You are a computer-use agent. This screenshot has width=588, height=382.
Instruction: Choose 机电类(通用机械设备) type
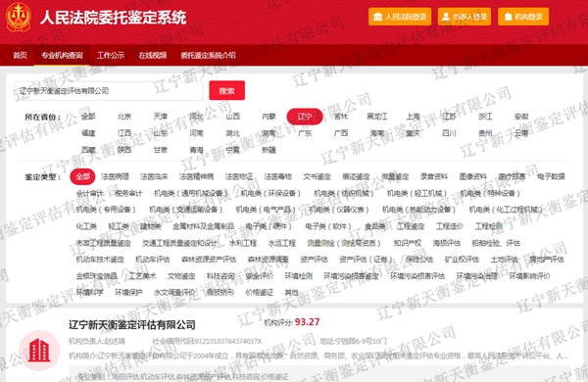191,193
